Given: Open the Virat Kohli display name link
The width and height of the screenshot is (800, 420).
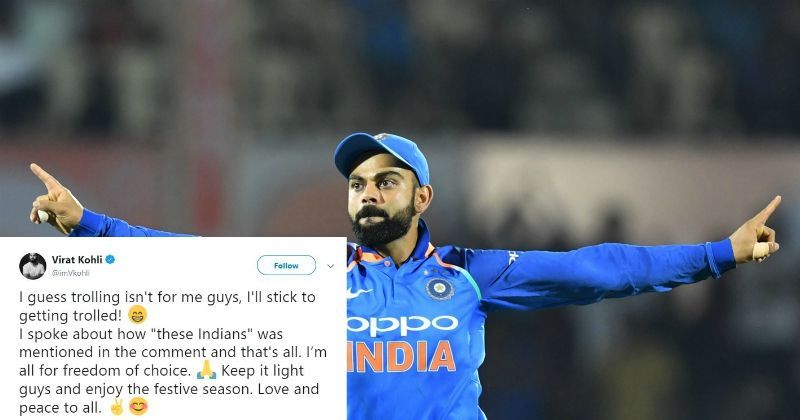Looking at the screenshot, I should click(x=77, y=259).
